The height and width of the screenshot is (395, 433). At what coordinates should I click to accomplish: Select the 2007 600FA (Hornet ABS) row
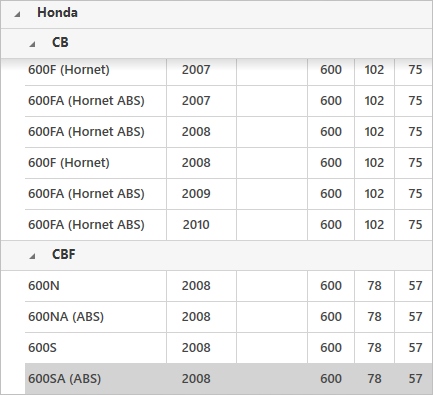point(228,101)
